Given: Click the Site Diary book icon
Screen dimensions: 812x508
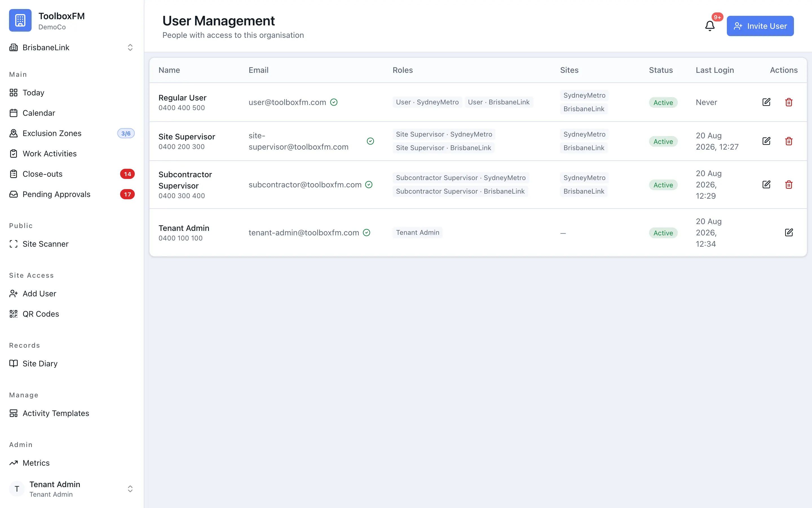Looking at the screenshot, I should [x=14, y=364].
